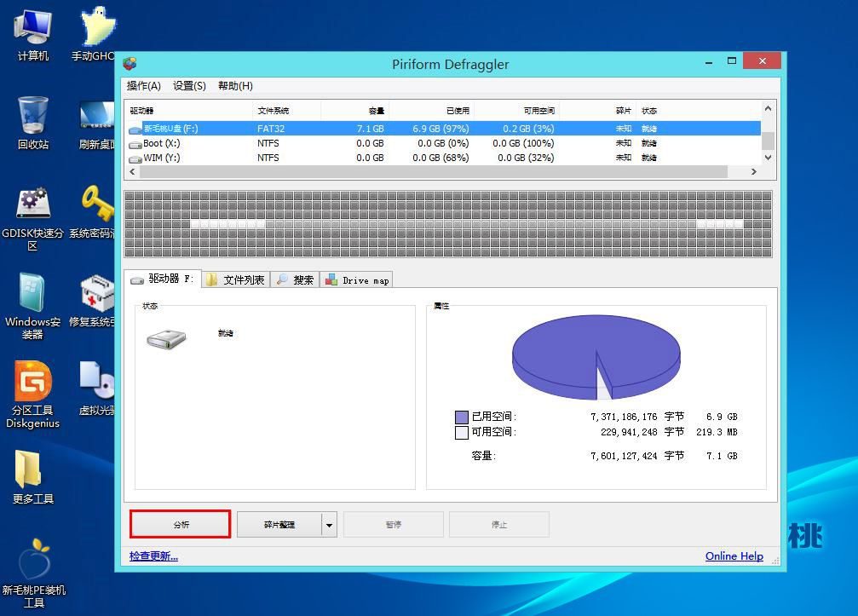Click the 7,371,186,176 used bytes value

(624, 417)
